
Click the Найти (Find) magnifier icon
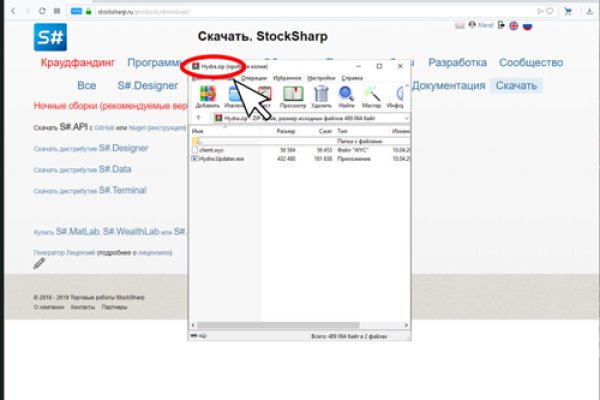(x=347, y=98)
